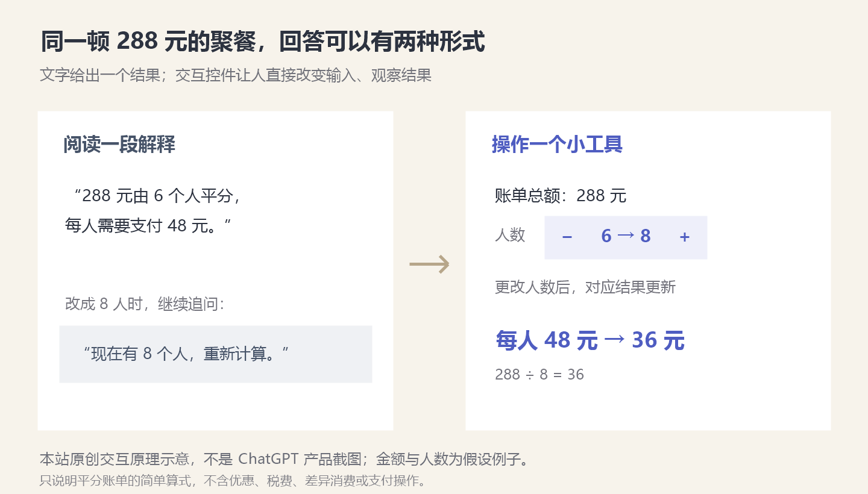Select the subtitle '文字给出一个结果；交互控件让人直接改变输入、观察结果'
The width and height of the screenshot is (868, 494).
(x=236, y=75)
